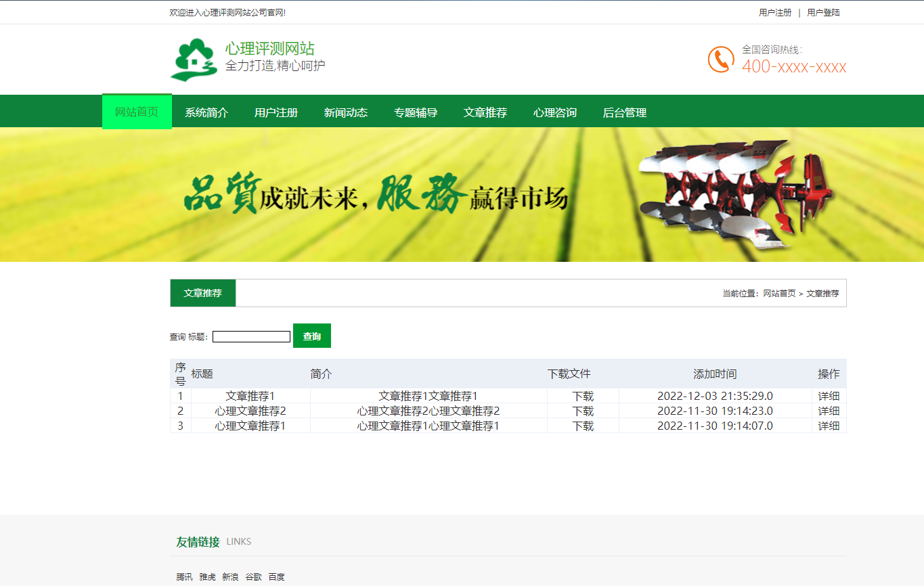Open 用户注册 in the green navigation bar
Image resolution: width=924 pixels, height=586 pixels.
pos(276,112)
